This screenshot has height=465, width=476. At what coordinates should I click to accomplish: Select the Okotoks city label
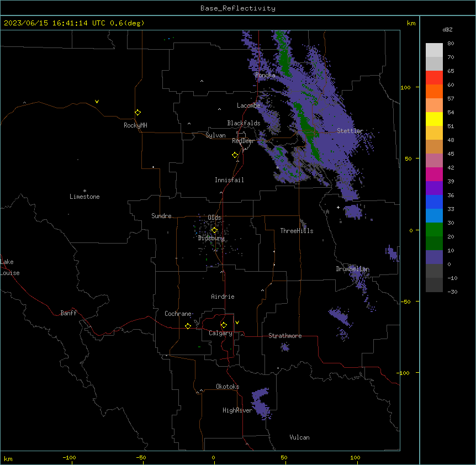228,387
